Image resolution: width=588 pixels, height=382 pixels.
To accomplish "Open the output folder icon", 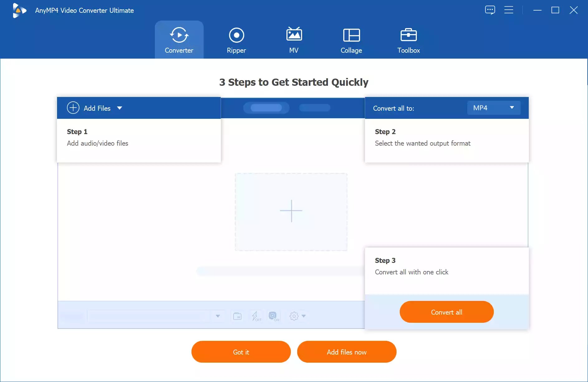I will click(237, 316).
